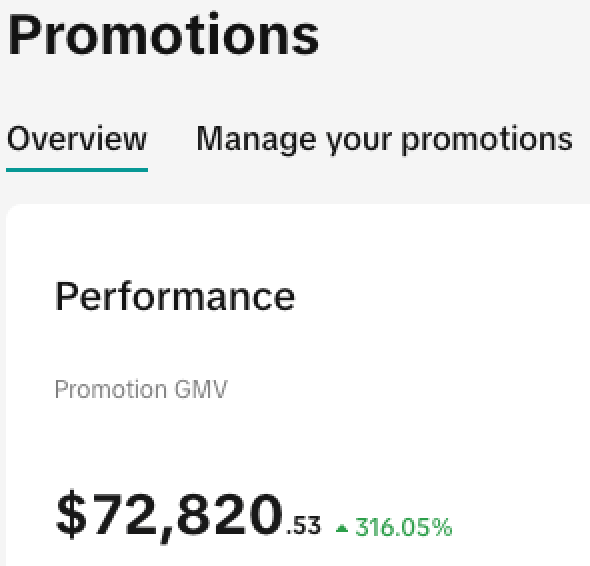Open the Manage your promotions tab
Image resolution: width=590 pixels, height=566 pixels.
(x=384, y=140)
